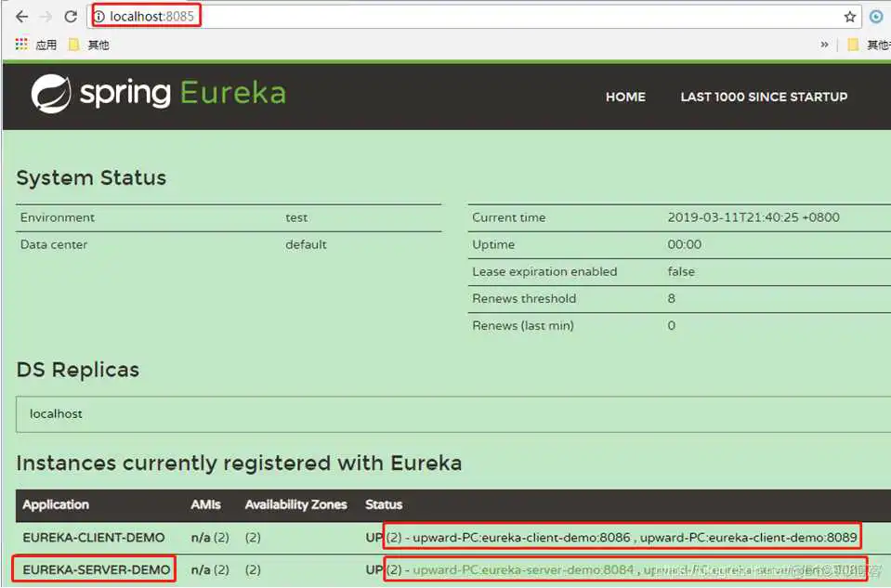
Task: Click the Spring Eureka logo
Action: tap(159, 93)
